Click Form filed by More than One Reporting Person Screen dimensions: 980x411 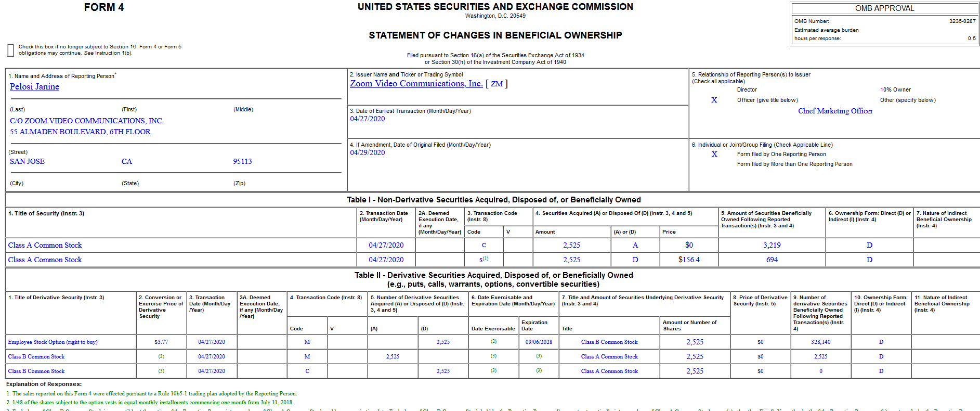coord(794,164)
